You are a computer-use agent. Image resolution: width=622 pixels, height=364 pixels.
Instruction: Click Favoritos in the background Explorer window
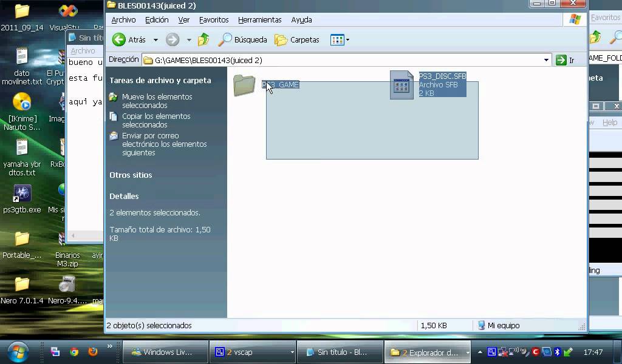click(606, 18)
